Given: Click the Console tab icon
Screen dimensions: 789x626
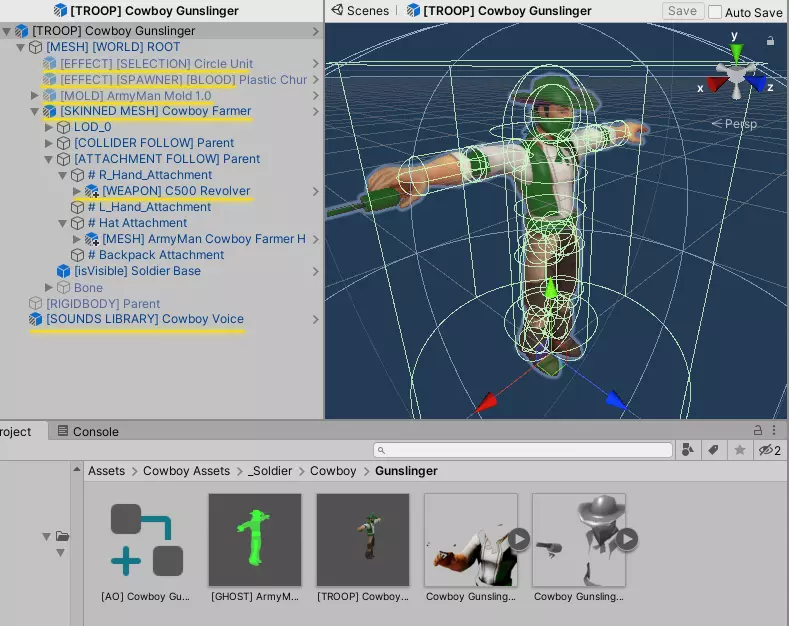Looking at the screenshot, I should tap(62, 431).
